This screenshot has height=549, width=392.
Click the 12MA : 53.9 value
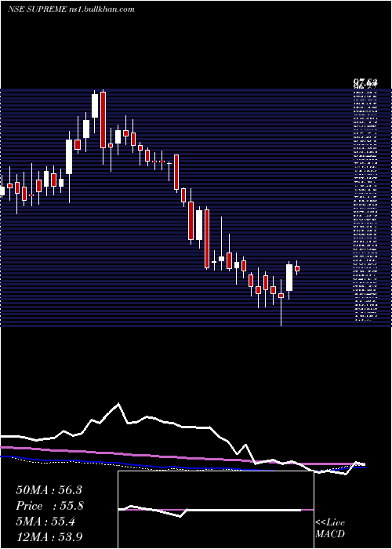(x=49, y=537)
